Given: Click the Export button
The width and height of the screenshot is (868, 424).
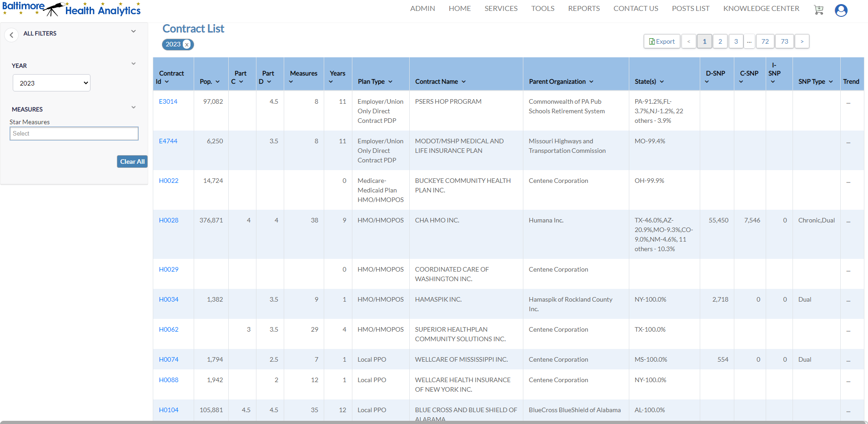Looking at the screenshot, I should click(x=662, y=41).
